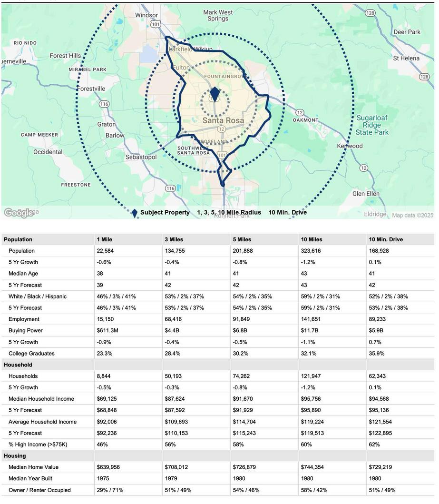Click the occupancy value 29% / 71%
439x504 pixels.
[110, 490]
